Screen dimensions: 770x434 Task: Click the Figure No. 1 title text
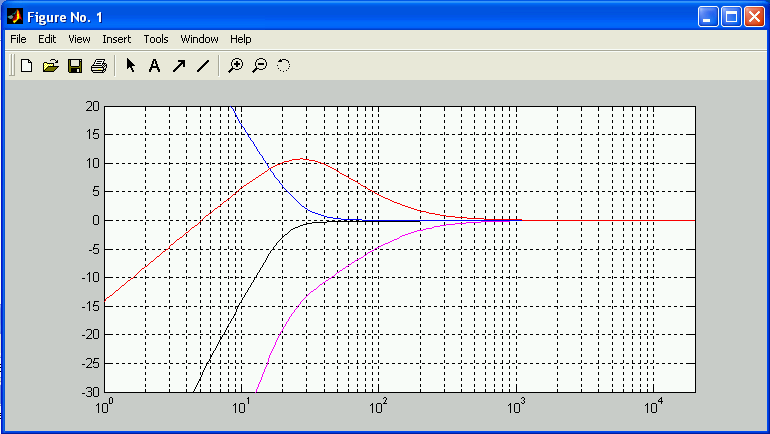pos(65,18)
